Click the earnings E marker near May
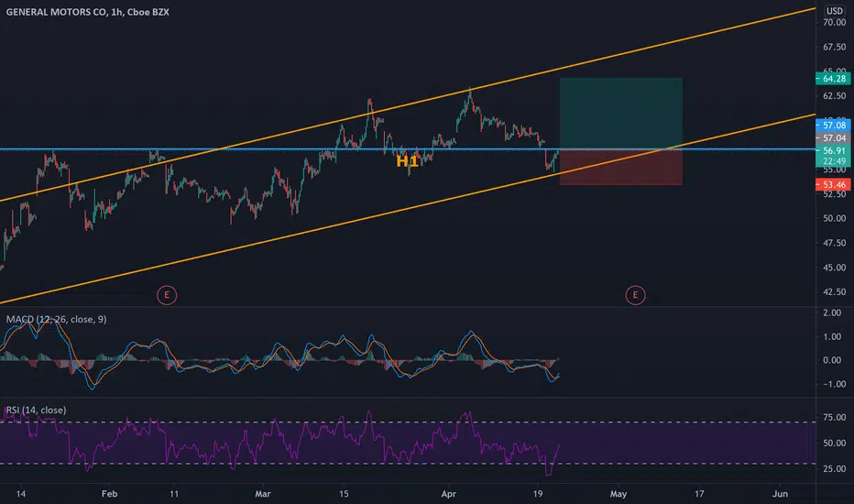Screen dimensions: 854x504 coord(635,295)
